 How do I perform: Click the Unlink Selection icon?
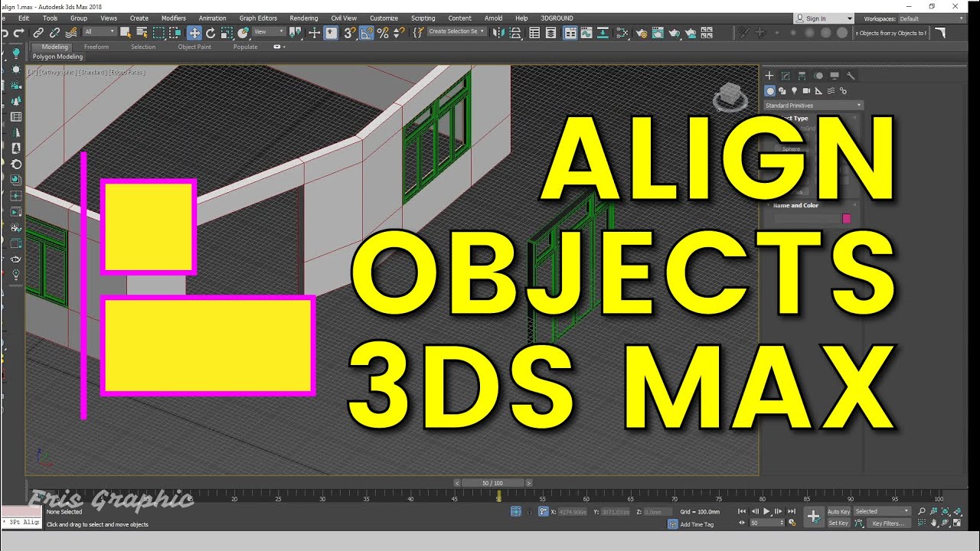(x=55, y=33)
